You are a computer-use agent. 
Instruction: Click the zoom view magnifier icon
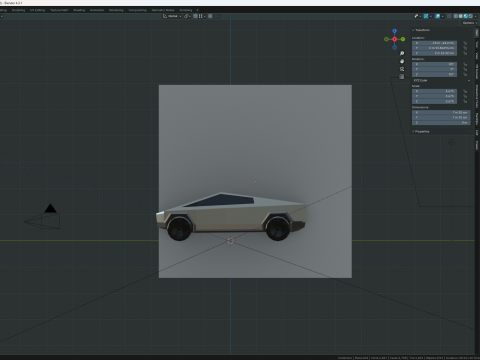pos(402,53)
